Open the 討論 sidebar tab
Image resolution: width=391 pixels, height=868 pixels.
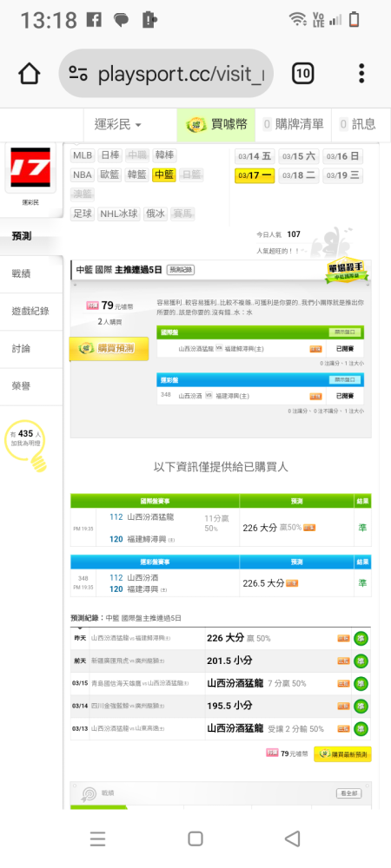(31, 349)
